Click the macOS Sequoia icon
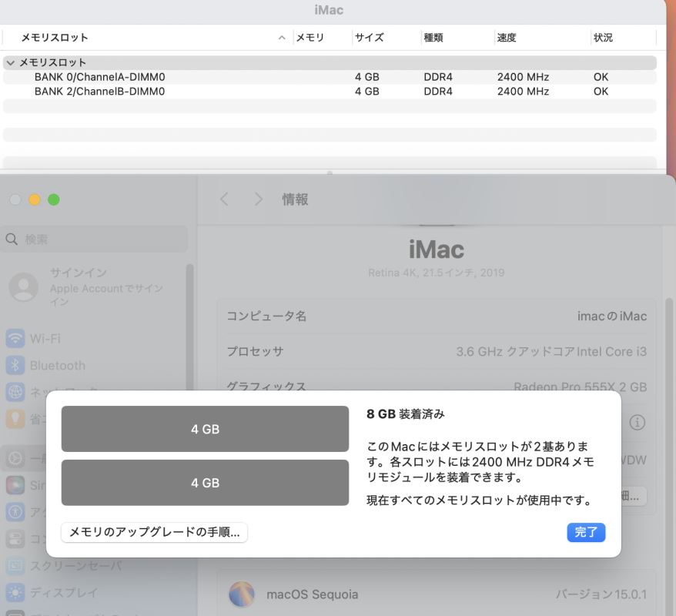676x616 pixels. [242, 594]
